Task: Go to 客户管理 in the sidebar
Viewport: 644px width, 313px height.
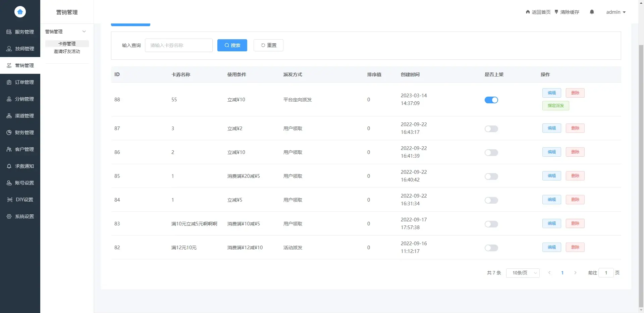Action: tap(20, 149)
